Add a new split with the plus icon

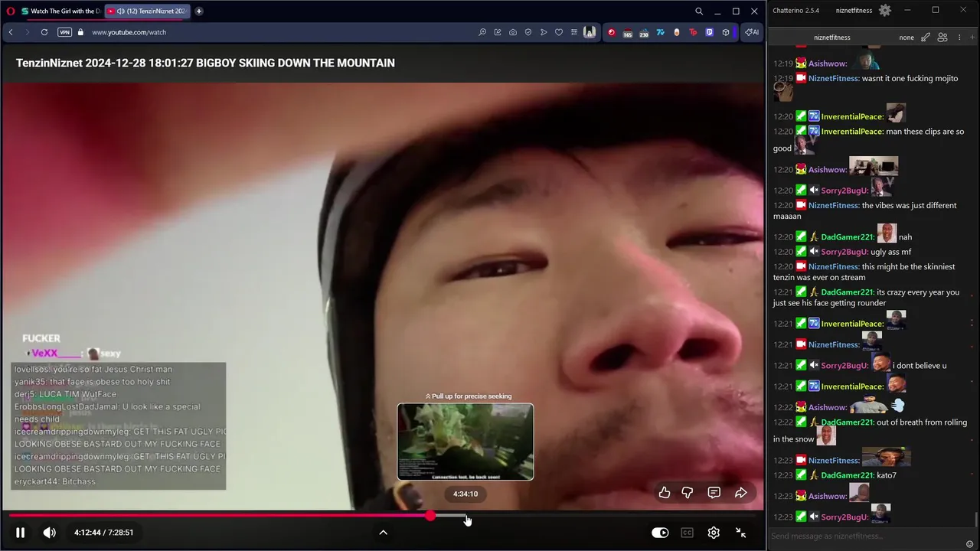pos(972,37)
